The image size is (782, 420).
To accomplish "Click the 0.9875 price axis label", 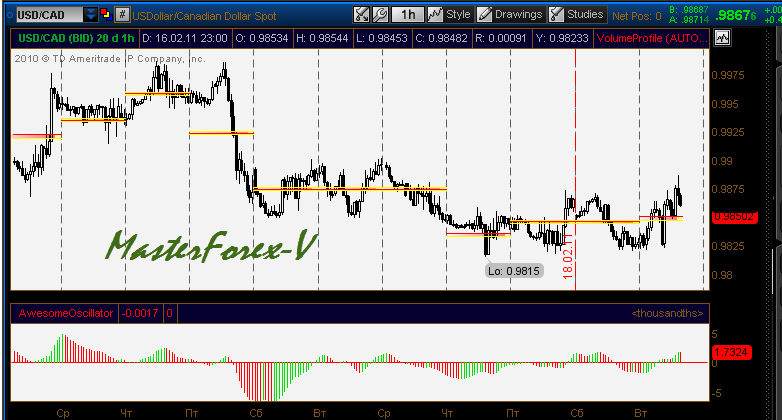I will click(x=728, y=189).
